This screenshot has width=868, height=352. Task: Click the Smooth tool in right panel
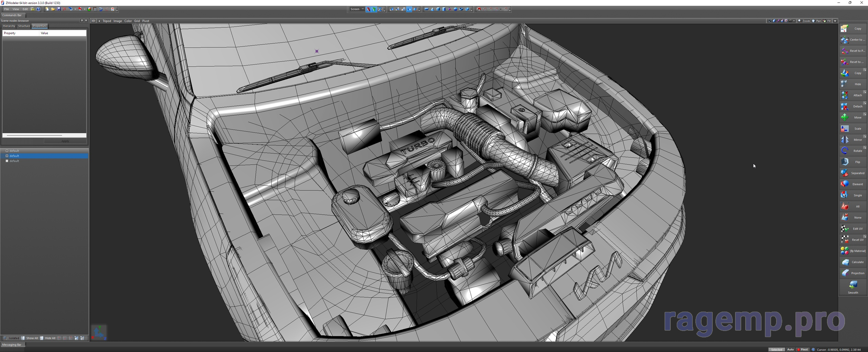coord(853,287)
